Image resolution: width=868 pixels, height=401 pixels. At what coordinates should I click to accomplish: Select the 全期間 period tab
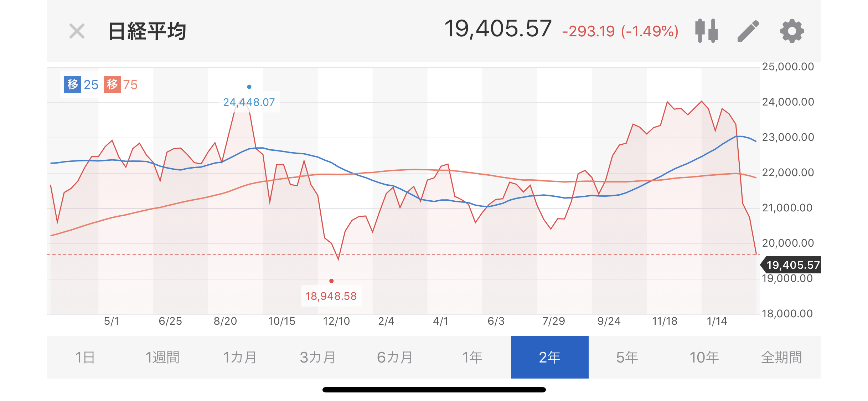[x=782, y=357]
